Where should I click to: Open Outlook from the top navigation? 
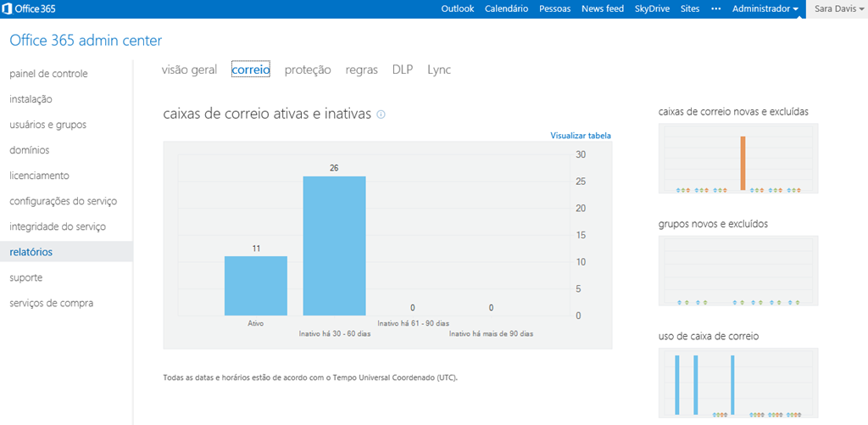coord(457,8)
